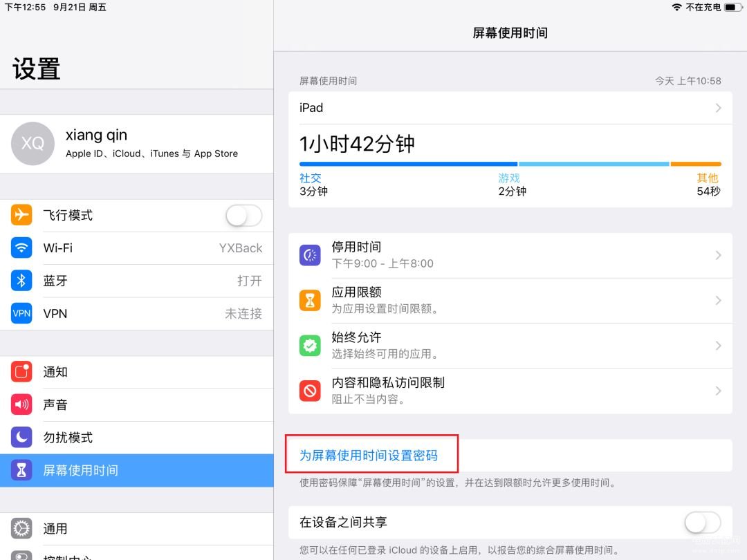The height and width of the screenshot is (560, 747).
Task: Tap the App Limits hourglass icon
Action: pyautogui.click(x=310, y=300)
